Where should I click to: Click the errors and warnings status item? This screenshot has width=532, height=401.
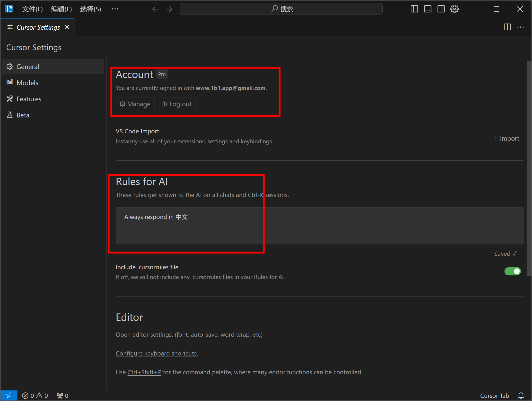(x=35, y=395)
